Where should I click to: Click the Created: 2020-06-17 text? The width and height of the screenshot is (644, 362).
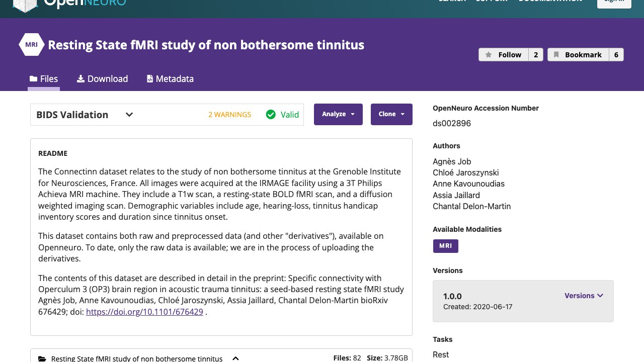[x=477, y=307]
